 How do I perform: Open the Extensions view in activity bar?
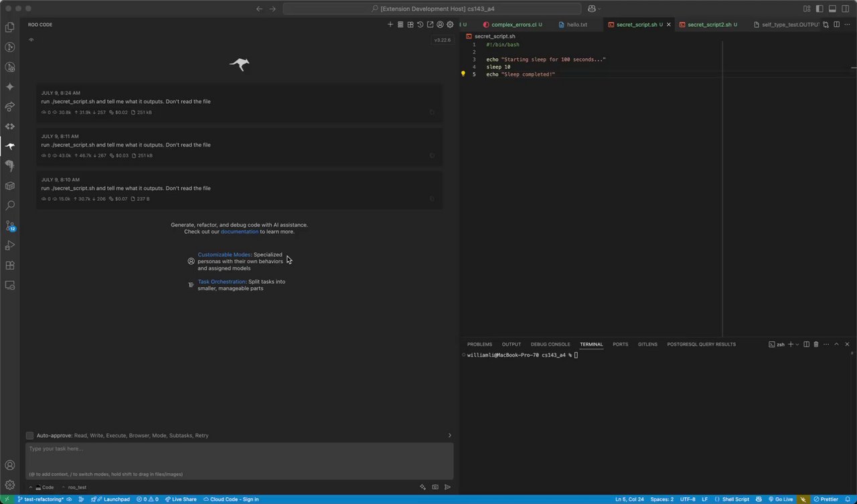[10, 265]
